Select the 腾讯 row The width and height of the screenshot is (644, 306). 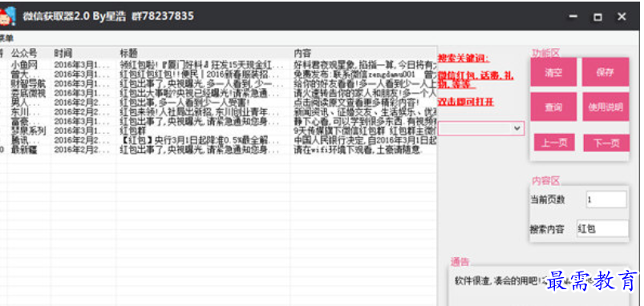(217, 140)
